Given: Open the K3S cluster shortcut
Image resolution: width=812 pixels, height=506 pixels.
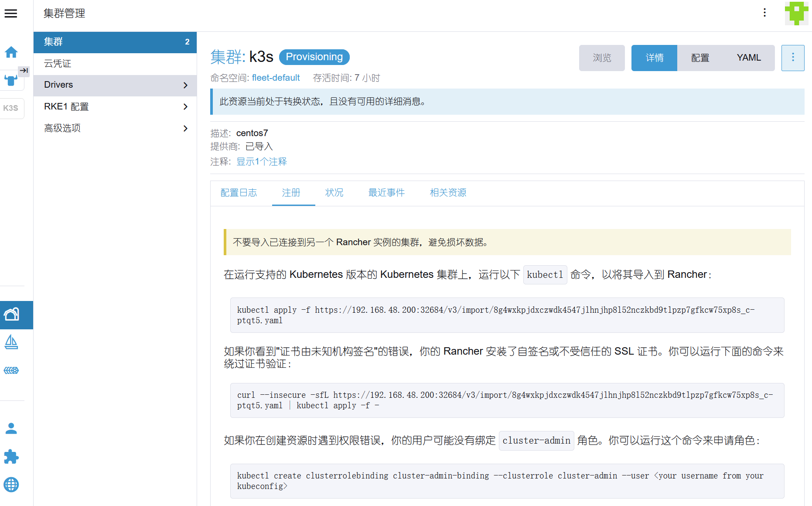Looking at the screenshot, I should click(11, 108).
